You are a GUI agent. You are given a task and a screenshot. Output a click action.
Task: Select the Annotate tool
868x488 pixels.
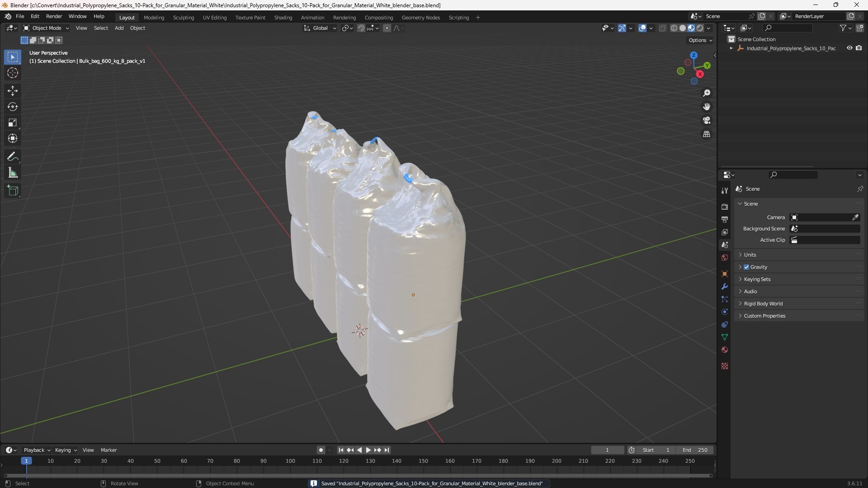pyautogui.click(x=13, y=157)
